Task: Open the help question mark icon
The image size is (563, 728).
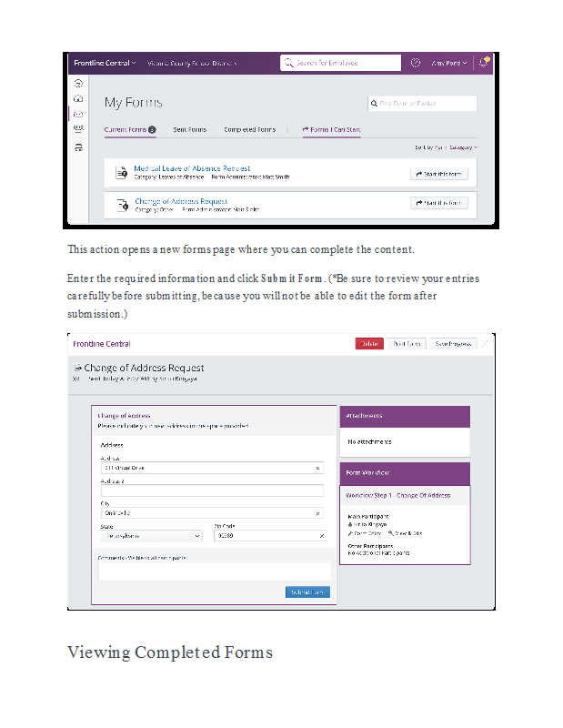Action: pyautogui.click(x=416, y=63)
